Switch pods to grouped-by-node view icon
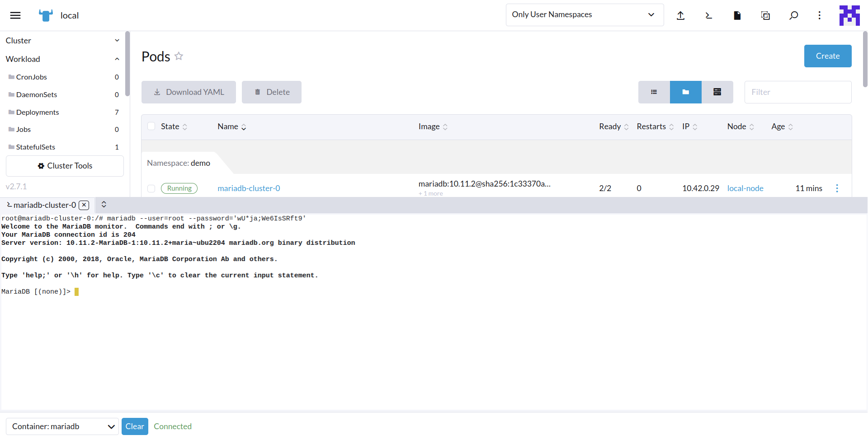The height and width of the screenshot is (440, 868). click(x=717, y=92)
